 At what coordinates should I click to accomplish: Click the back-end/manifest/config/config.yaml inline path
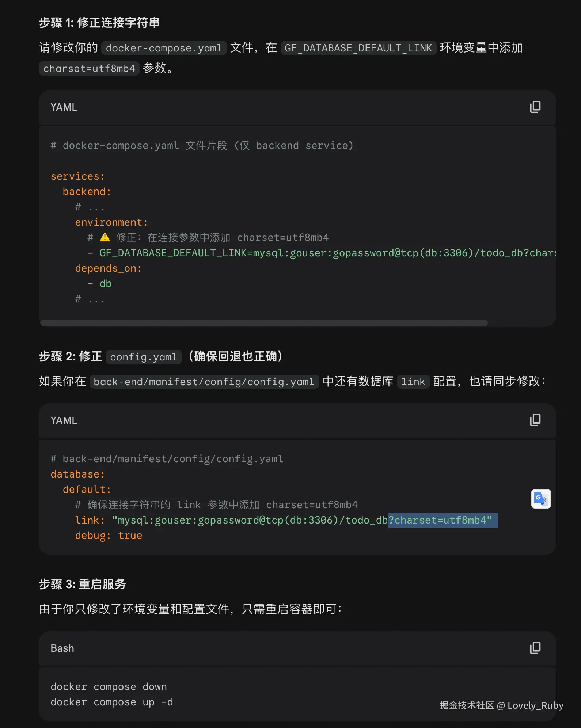pyautogui.click(x=204, y=382)
